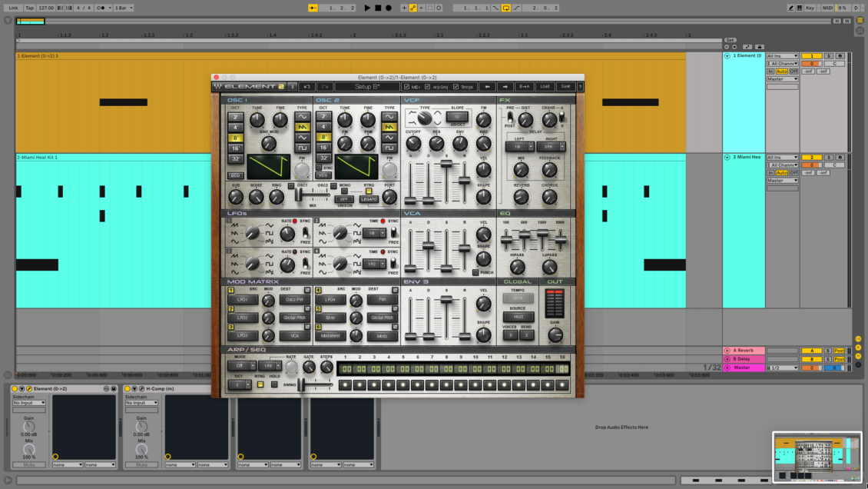The image size is (868, 489).
Task: Click the VCF sustain slider handle
Action: 446,164
